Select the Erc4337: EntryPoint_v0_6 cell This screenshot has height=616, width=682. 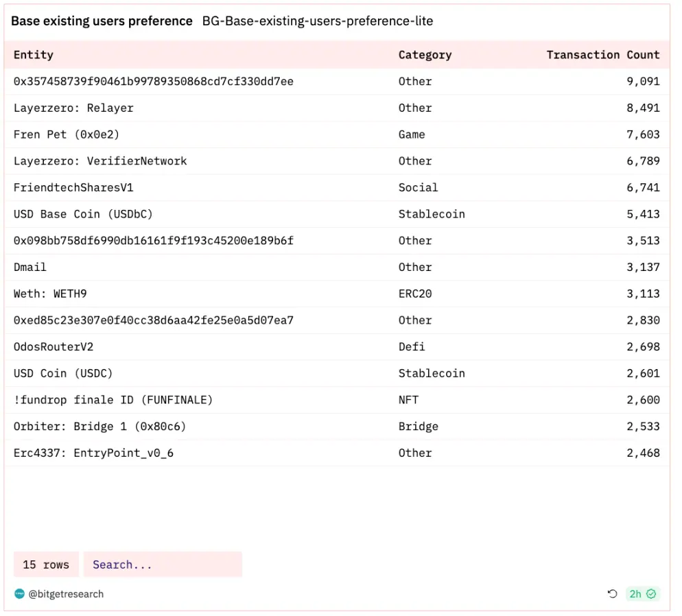(93, 453)
